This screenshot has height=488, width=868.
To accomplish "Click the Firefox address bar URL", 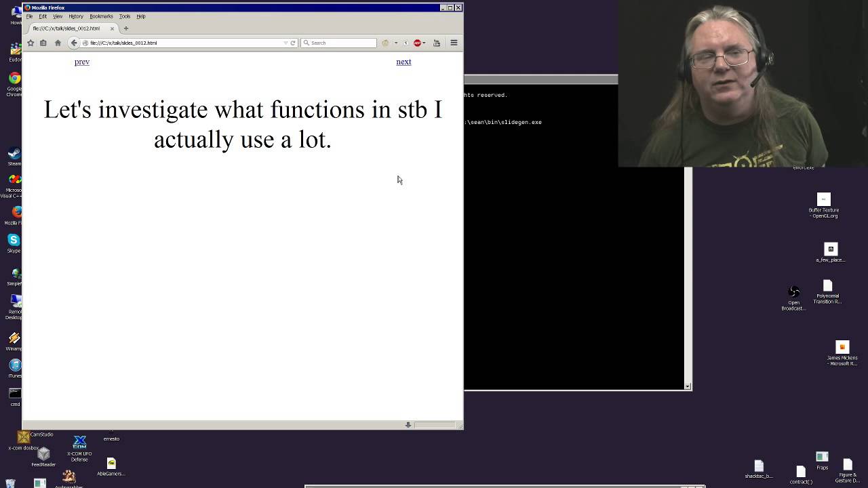I will coord(123,43).
